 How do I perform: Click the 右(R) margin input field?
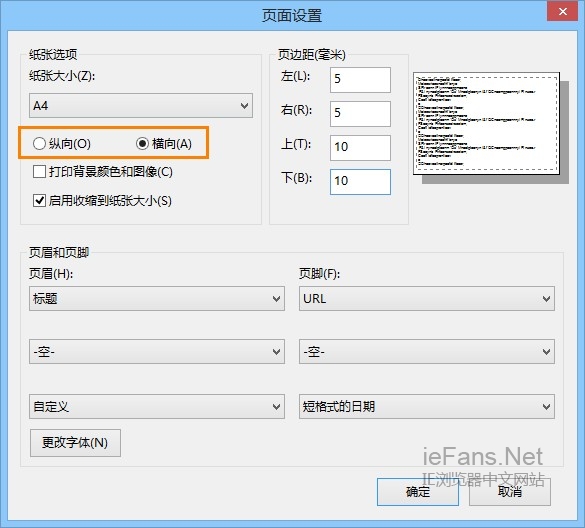point(360,114)
